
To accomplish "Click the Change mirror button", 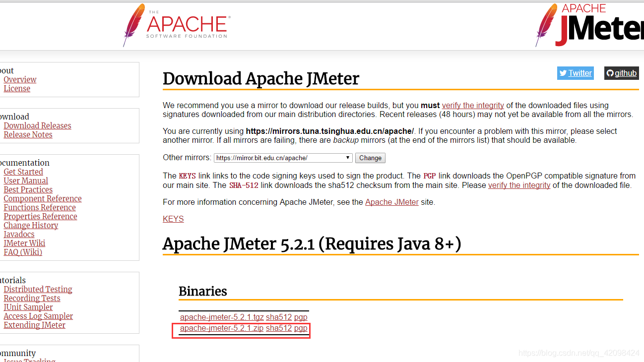I will [370, 158].
